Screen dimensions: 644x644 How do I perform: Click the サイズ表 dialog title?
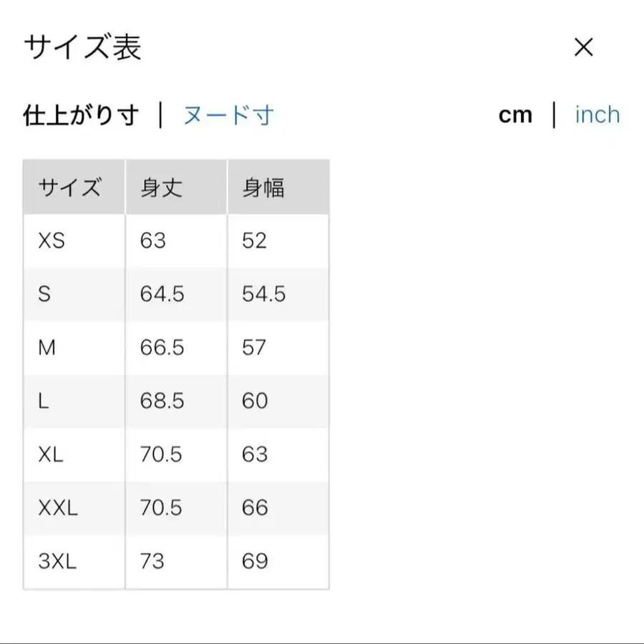82,47
